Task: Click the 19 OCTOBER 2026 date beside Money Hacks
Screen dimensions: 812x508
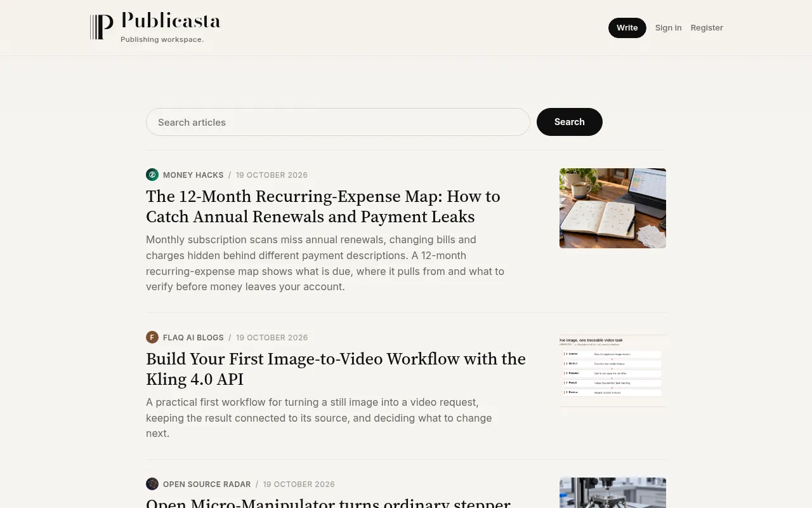Action: (272, 175)
